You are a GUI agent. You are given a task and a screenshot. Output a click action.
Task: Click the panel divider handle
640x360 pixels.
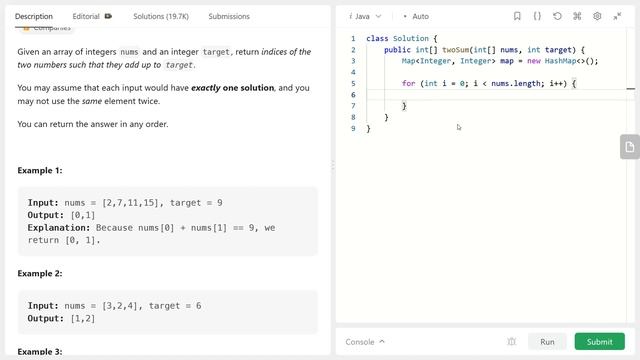(x=333, y=166)
